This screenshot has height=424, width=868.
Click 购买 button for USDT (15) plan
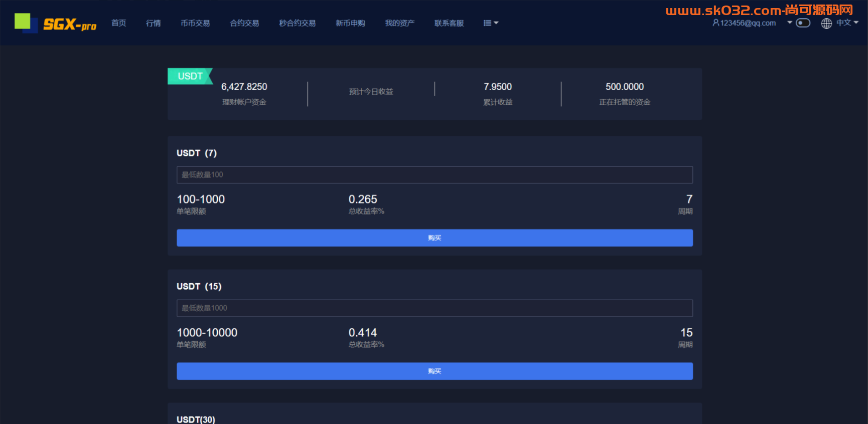435,371
